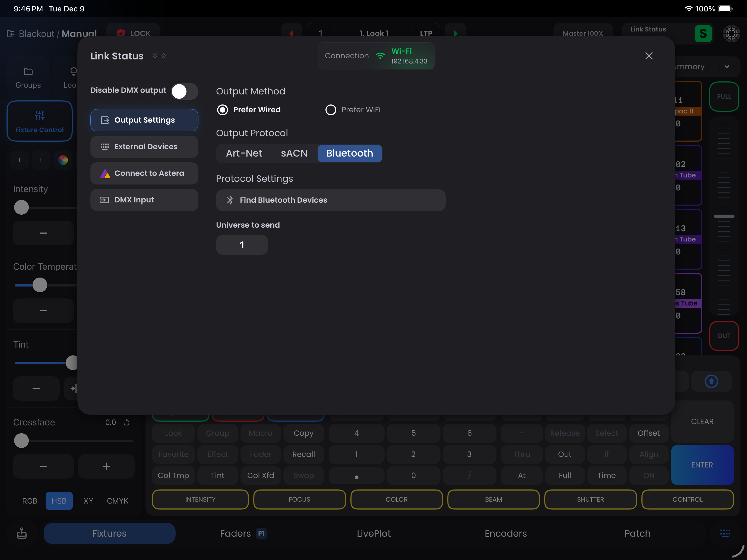The width and height of the screenshot is (747, 560).
Task: Switch to the External Devices section
Action: pyautogui.click(x=144, y=147)
